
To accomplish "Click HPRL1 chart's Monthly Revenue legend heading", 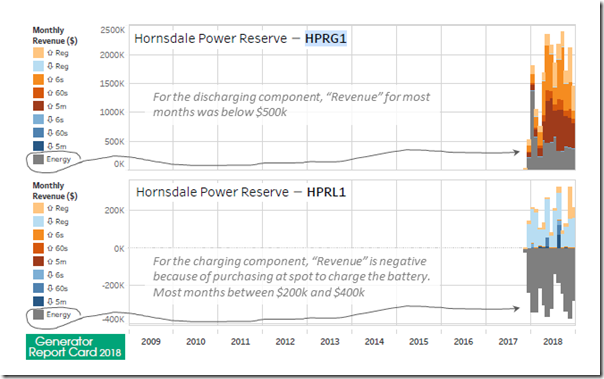I will pyautogui.click(x=55, y=191).
